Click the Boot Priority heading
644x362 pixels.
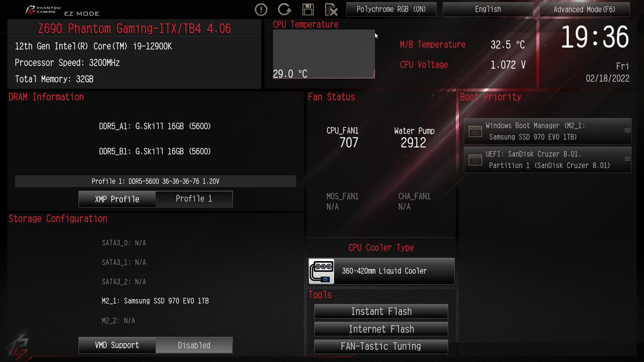tap(490, 97)
